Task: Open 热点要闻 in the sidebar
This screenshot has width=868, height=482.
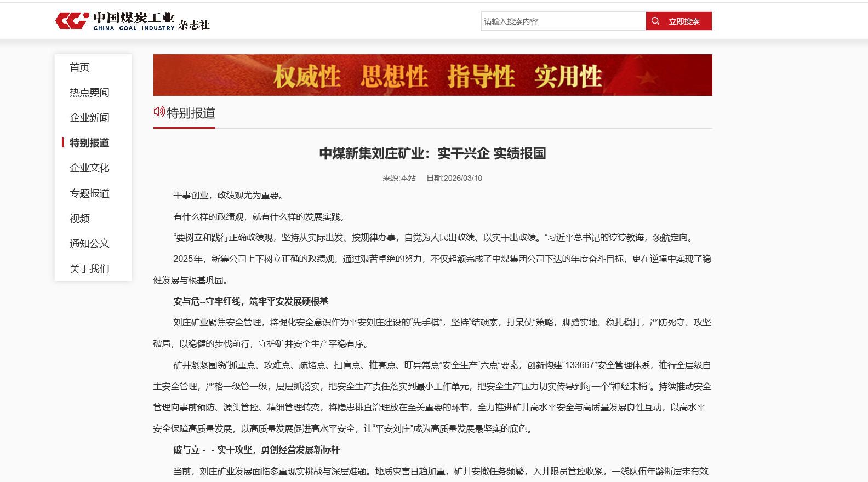Action: click(89, 93)
